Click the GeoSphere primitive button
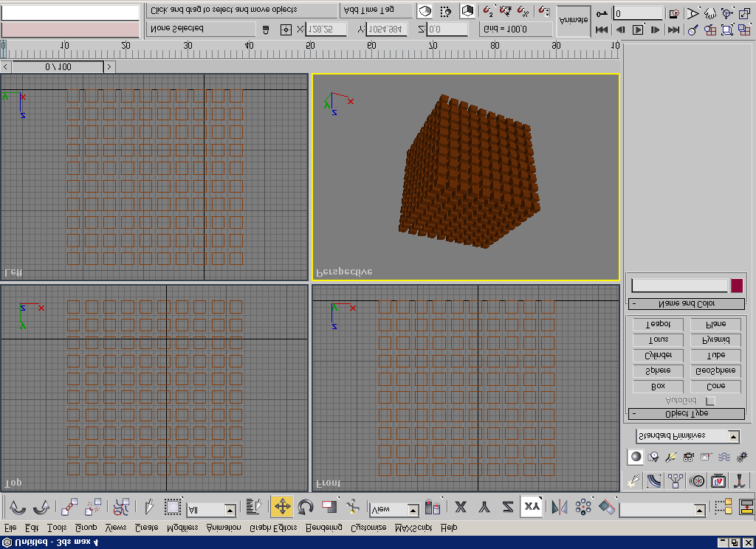 pos(715,370)
